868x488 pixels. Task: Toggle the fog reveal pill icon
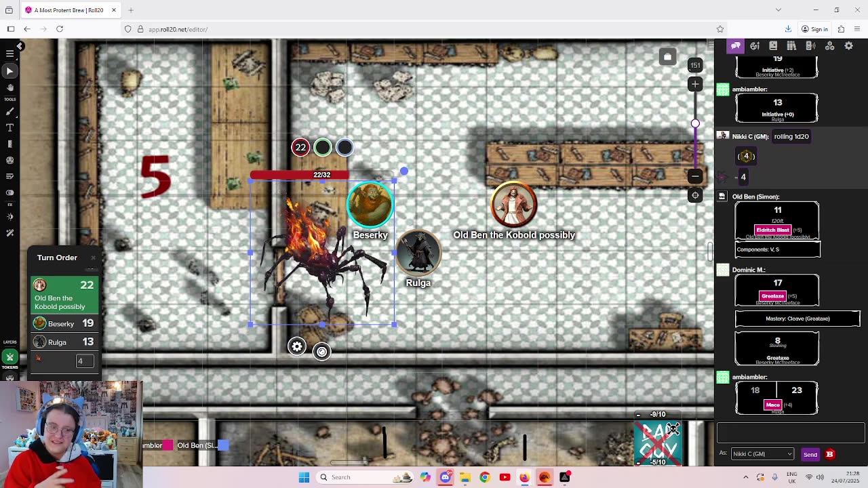9,192
